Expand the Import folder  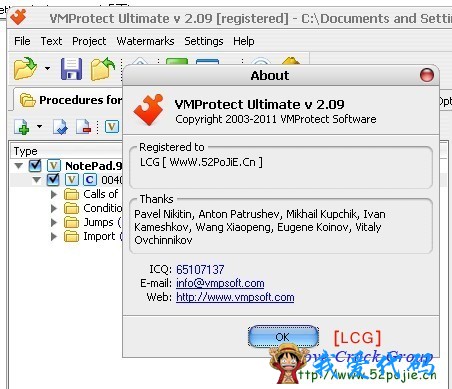pyautogui.click(x=54, y=236)
